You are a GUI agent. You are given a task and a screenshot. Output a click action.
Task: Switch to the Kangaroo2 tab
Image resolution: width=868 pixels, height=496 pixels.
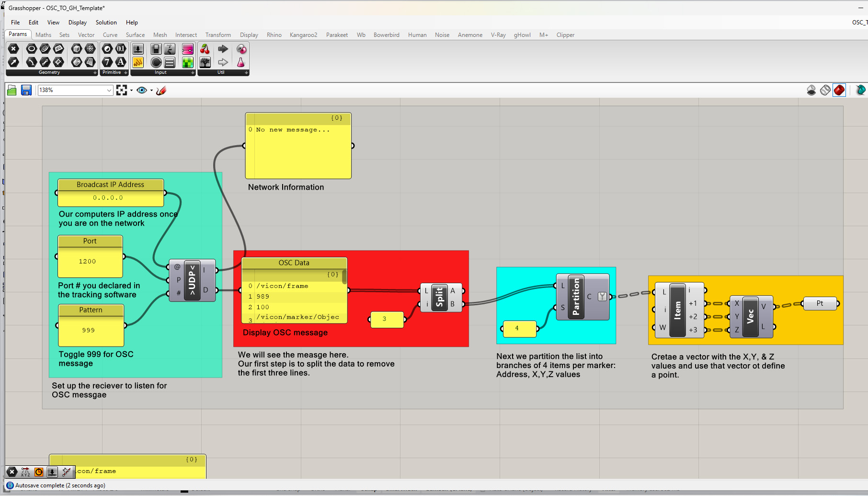click(303, 35)
